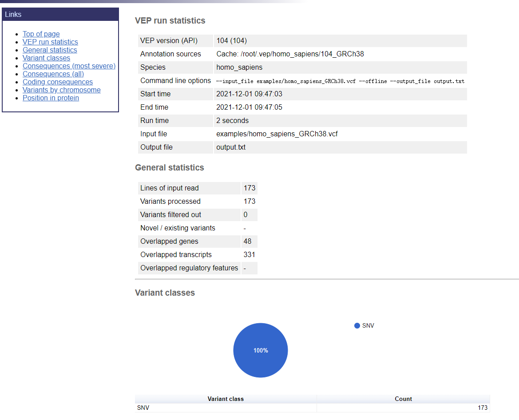Open the Top of page link
This screenshot has height=420, width=519.
[41, 34]
